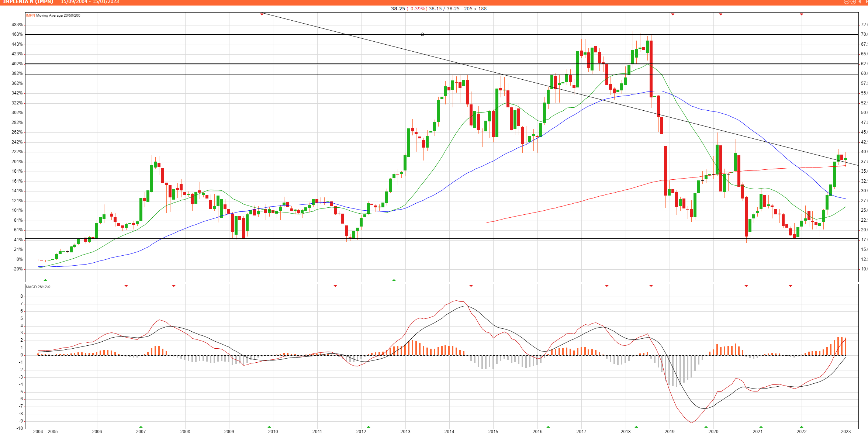The height and width of the screenshot is (435, 868).
Task: Click the green MACD marker near early 2012
Action: [x=369, y=427]
